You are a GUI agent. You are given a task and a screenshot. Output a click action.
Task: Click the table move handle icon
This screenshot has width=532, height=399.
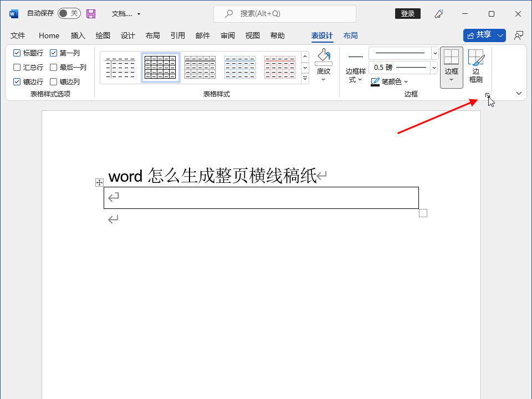pos(99,182)
